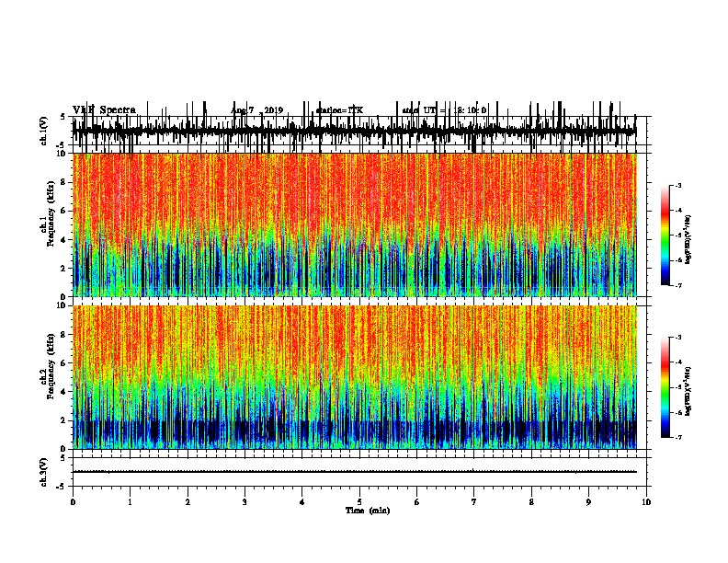This screenshot has width=728, height=563.
Task: Click the '-3' label on ch.1 color bar
Action: coord(677,185)
